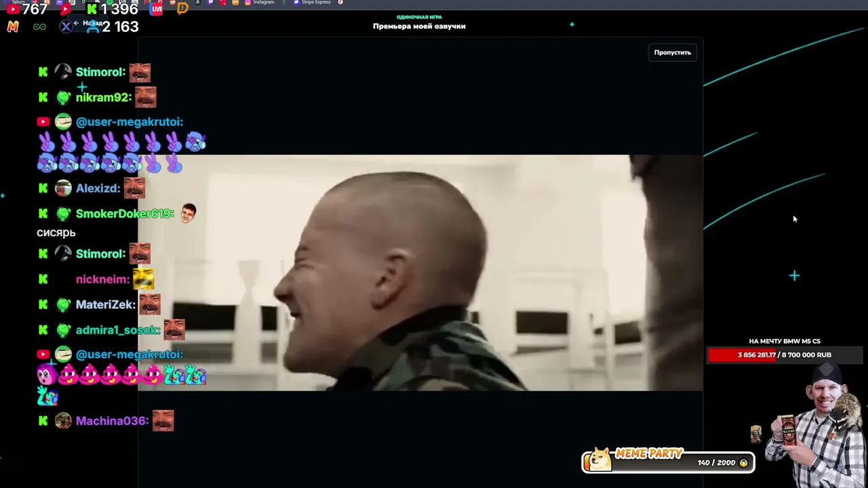Image resolution: width=868 pixels, height=488 pixels.
Task: Click the НА МЕЧТУ BMW M5 CS heading
Action: (785, 342)
